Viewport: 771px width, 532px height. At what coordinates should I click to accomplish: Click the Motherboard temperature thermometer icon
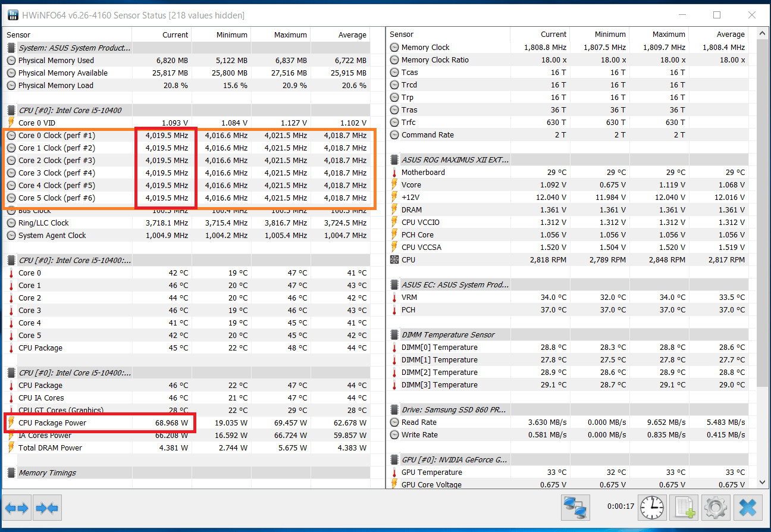(x=394, y=172)
